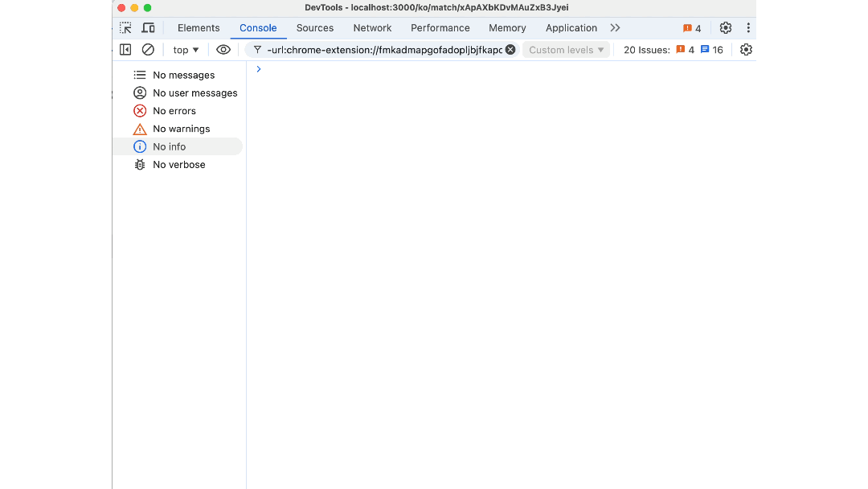Click the orange 4 issues counter in the console bar
This screenshot has height=489, width=868.
point(686,50)
